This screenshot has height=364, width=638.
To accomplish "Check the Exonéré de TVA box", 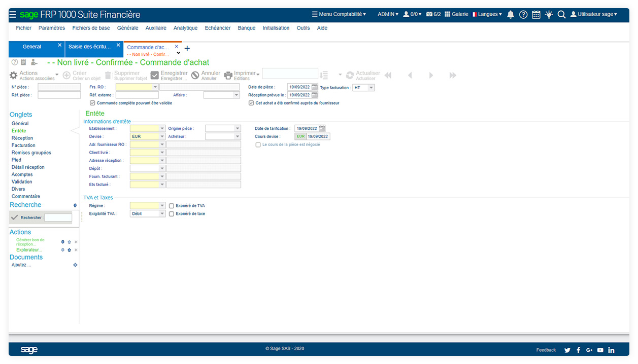I will 172,206.
